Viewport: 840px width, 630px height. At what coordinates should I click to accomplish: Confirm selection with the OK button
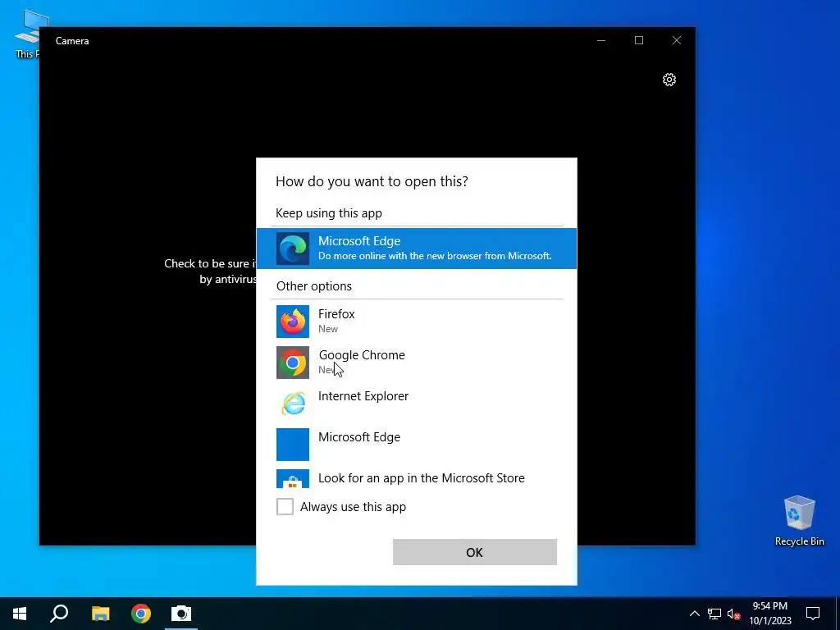[x=475, y=552]
